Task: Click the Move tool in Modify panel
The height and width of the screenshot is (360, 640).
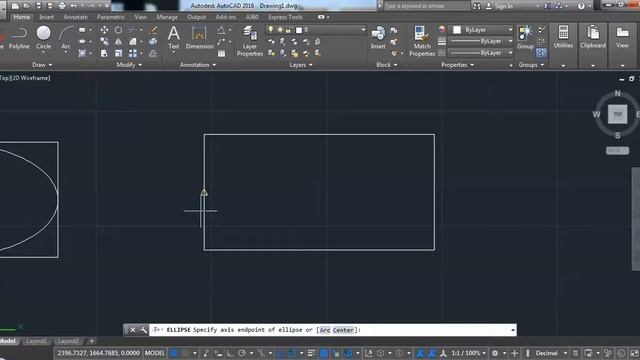Action: [x=104, y=30]
